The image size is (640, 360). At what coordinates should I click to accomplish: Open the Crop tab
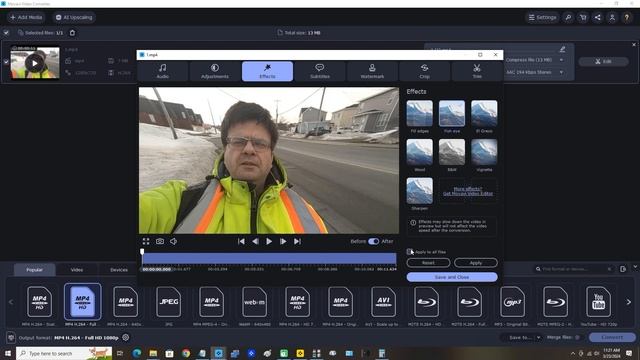click(424, 71)
